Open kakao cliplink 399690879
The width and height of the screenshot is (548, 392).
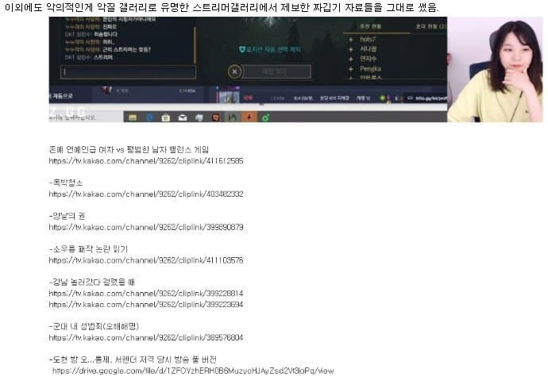[x=146, y=227]
